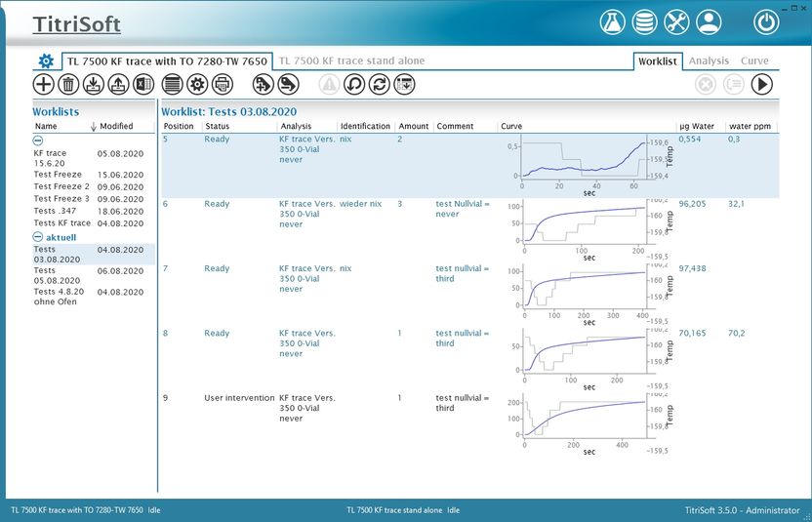Click 'TitriSoft 3.5.0 - Administrator' in status bar
This screenshot has width=812, height=522.
[742, 510]
